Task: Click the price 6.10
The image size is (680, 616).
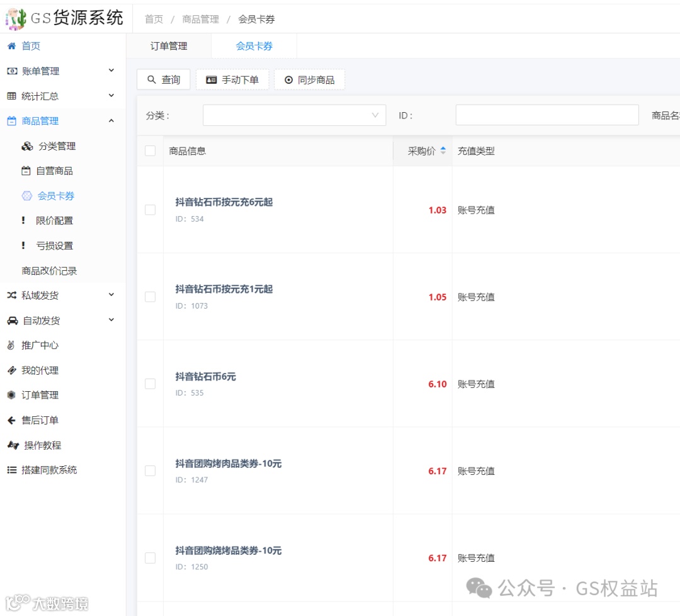Action: [x=437, y=384]
